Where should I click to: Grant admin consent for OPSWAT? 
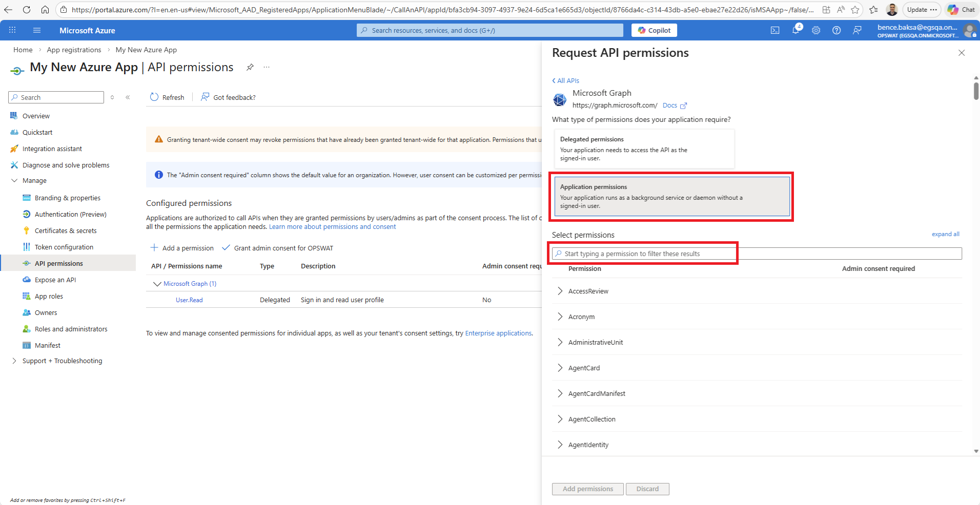coord(277,248)
